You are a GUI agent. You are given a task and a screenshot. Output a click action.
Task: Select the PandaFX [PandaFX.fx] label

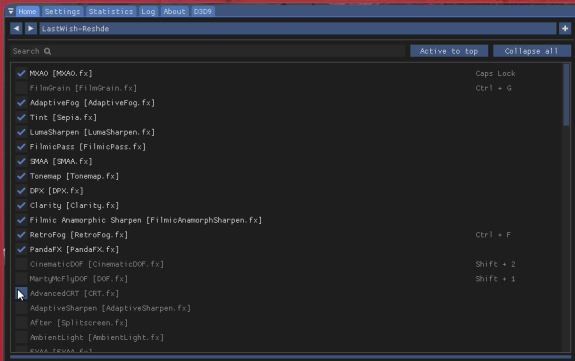(74, 249)
